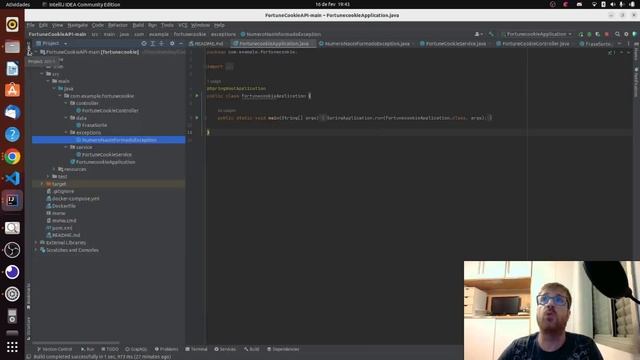This screenshot has width=640, height=360.
Task: Collapse the service package in tree
Action: coord(66,147)
